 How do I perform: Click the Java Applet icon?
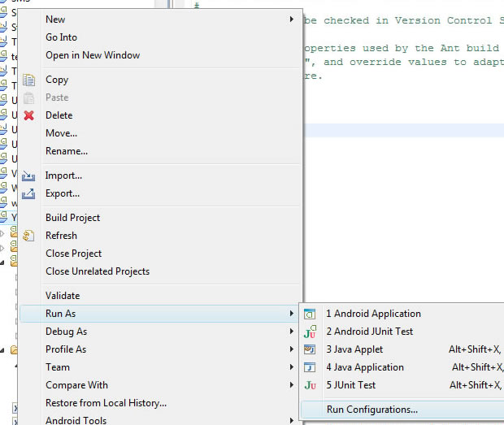pos(310,349)
